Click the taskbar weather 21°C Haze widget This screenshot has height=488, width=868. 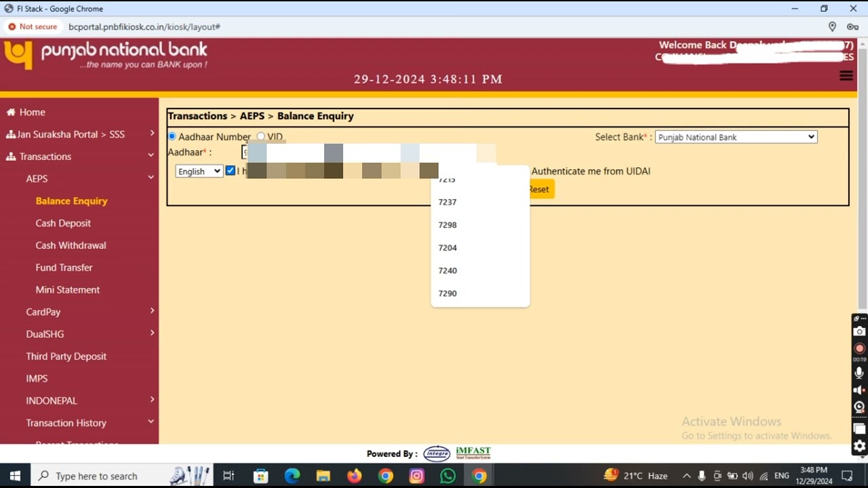pos(635,476)
